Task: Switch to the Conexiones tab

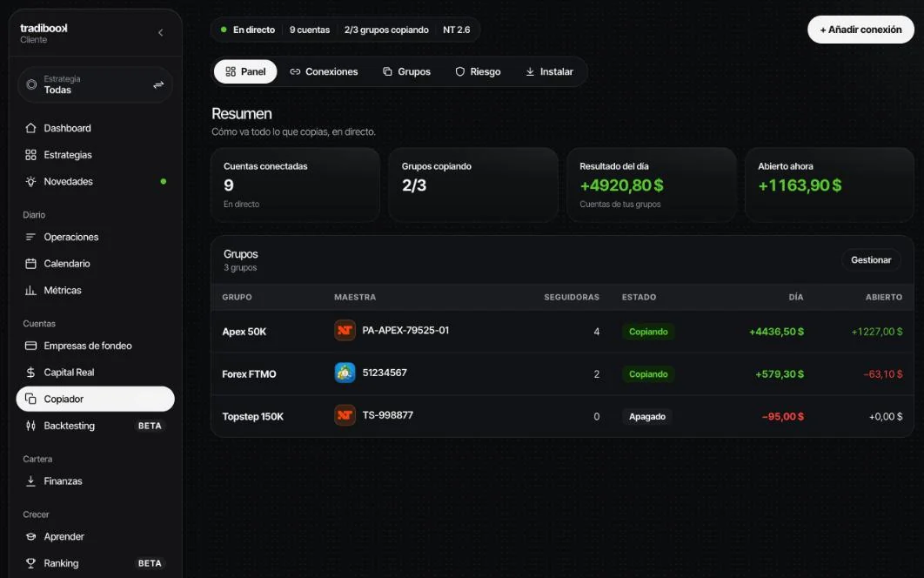Action: click(x=324, y=71)
